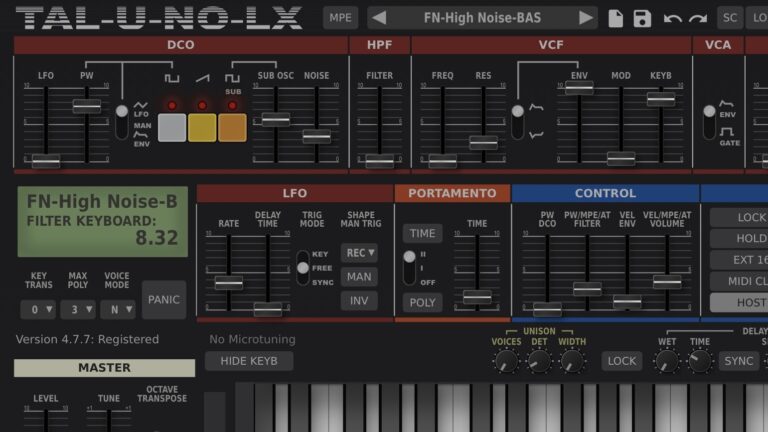Image resolution: width=768 pixels, height=432 pixels.
Task: Flip VCF envelope polarity switch
Action: [518, 121]
